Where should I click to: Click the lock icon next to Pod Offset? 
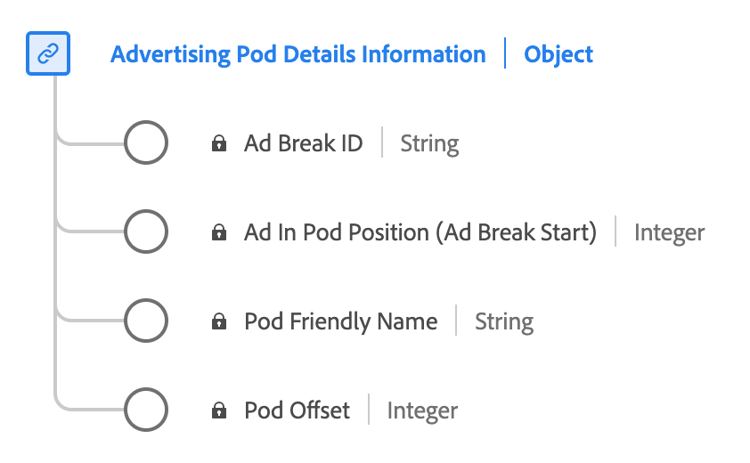218,411
